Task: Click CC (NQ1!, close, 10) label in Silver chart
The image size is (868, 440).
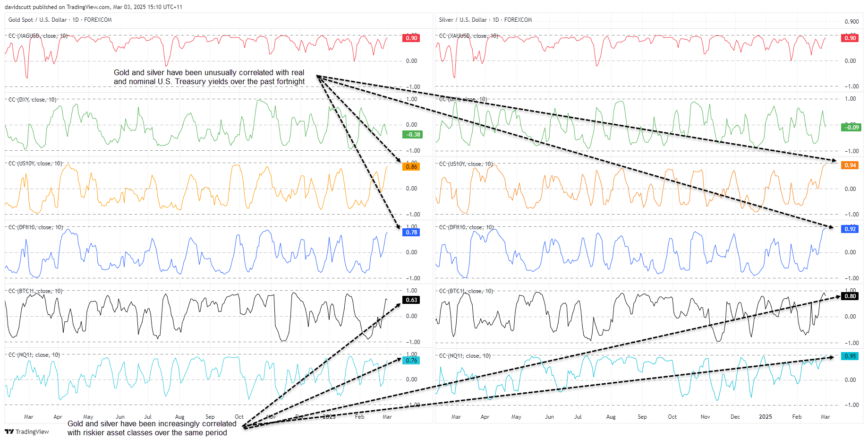Action: pyautogui.click(x=465, y=356)
